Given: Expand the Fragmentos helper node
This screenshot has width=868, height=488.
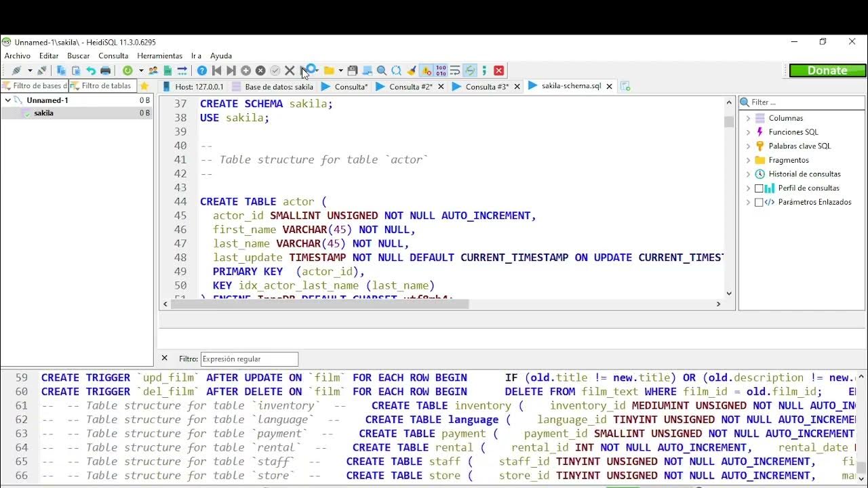Looking at the screenshot, I should pos(749,160).
